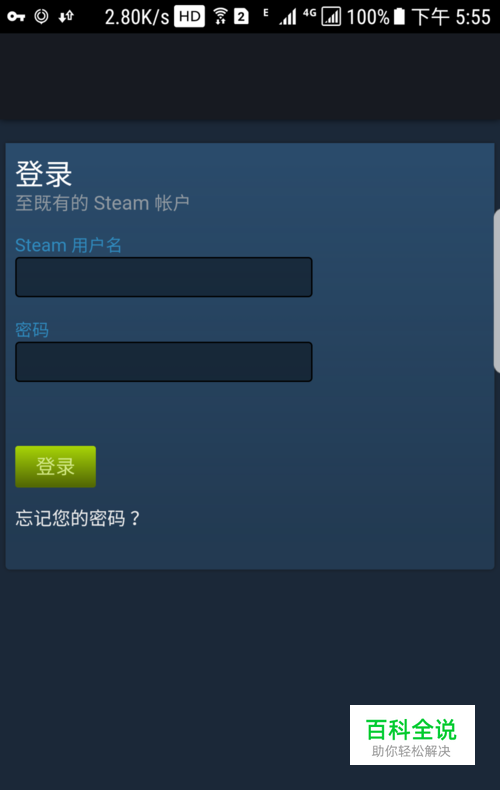Tap the SIM 2 indicator icon
This screenshot has height=790, width=500.
(241, 17)
